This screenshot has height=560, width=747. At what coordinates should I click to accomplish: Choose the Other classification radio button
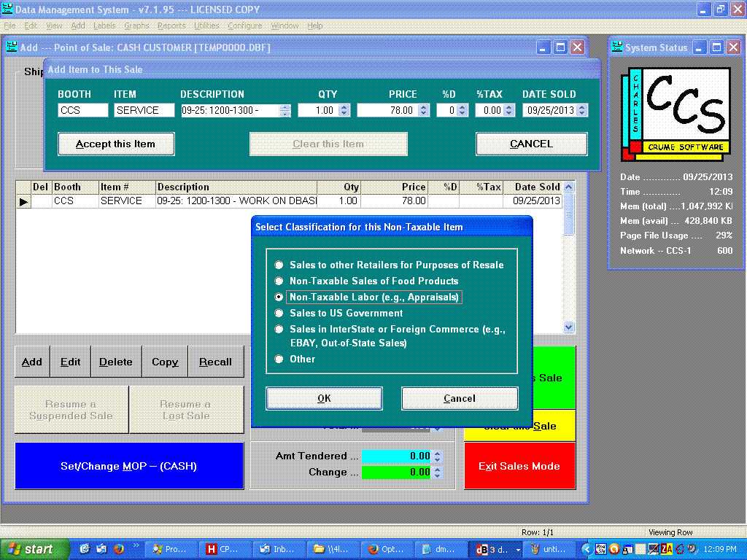click(x=279, y=359)
